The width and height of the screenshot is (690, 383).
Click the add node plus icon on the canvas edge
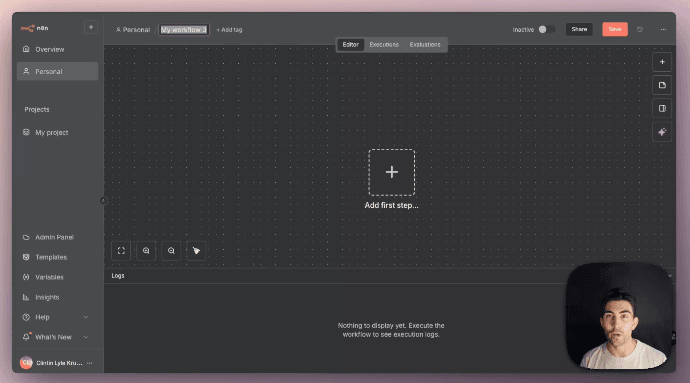(x=662, y=62)
